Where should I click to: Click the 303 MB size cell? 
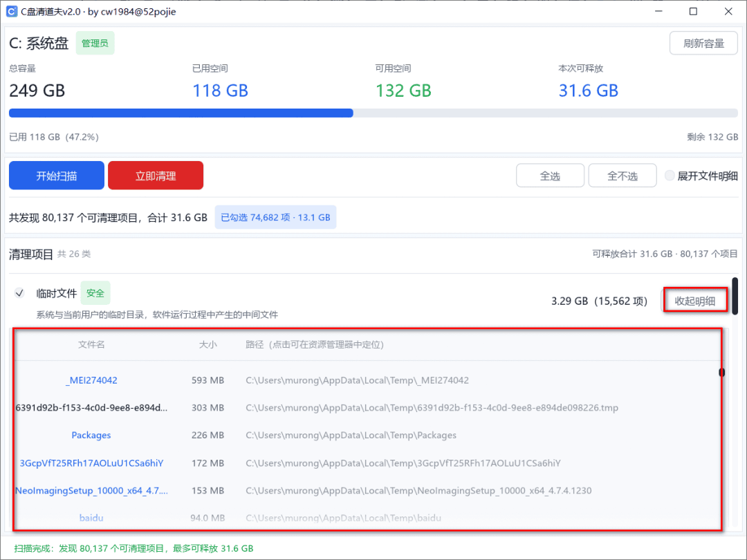pos(207,408)
